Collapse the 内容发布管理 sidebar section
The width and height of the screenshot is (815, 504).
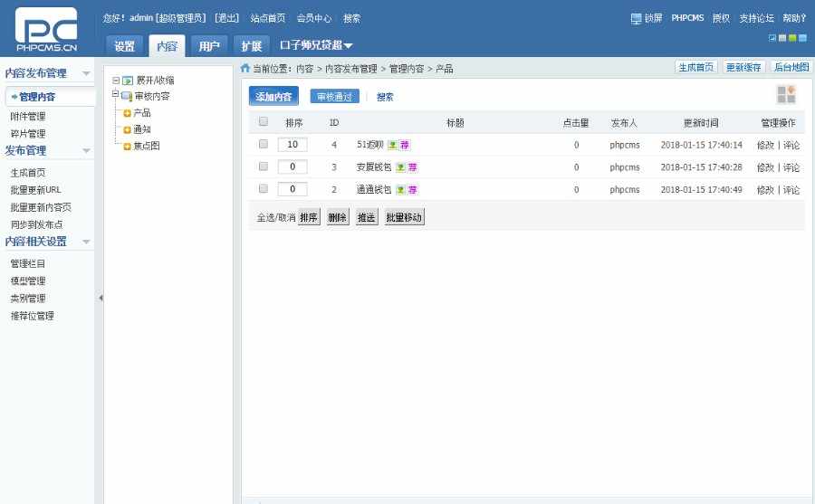[86, 73]
